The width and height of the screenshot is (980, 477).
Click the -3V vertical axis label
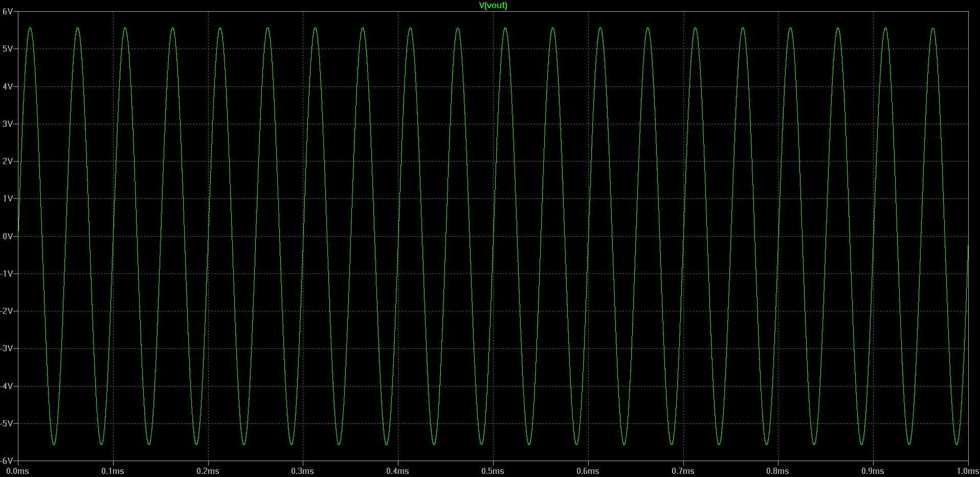(x=6, y=348)
